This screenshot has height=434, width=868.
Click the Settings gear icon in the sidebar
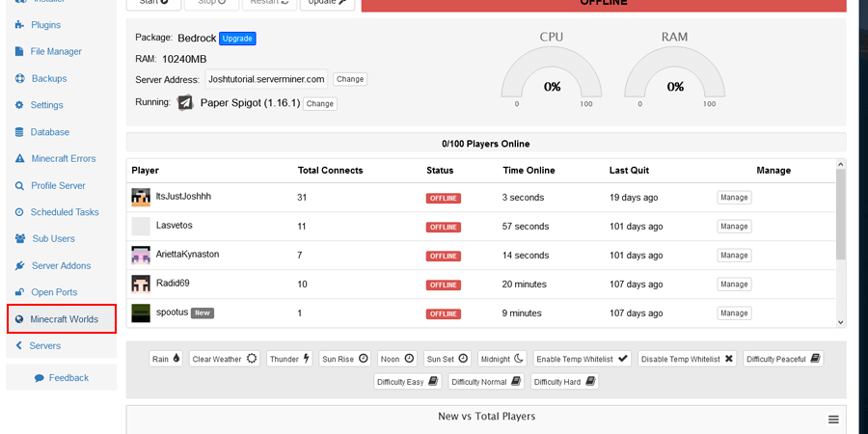19,105
